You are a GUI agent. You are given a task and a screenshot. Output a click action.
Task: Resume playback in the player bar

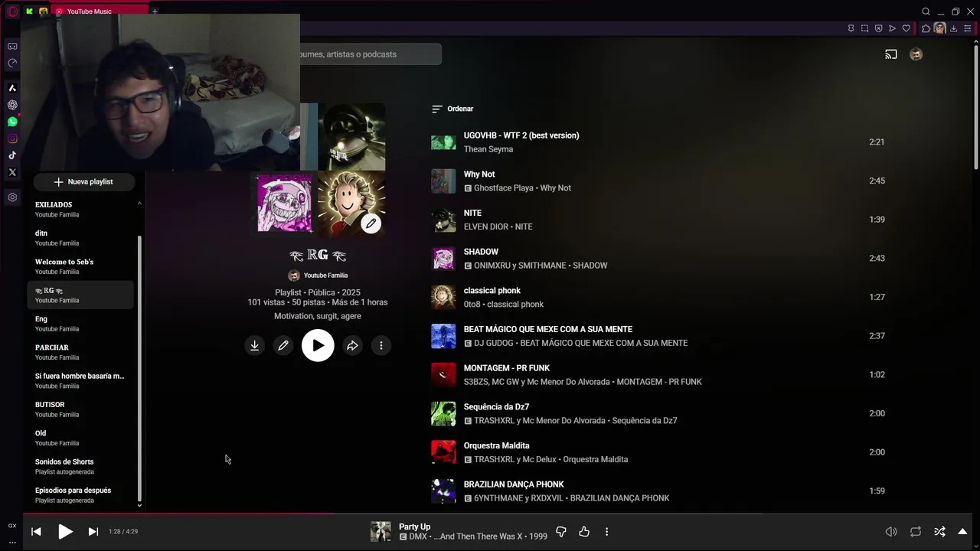tap(65, 531)
